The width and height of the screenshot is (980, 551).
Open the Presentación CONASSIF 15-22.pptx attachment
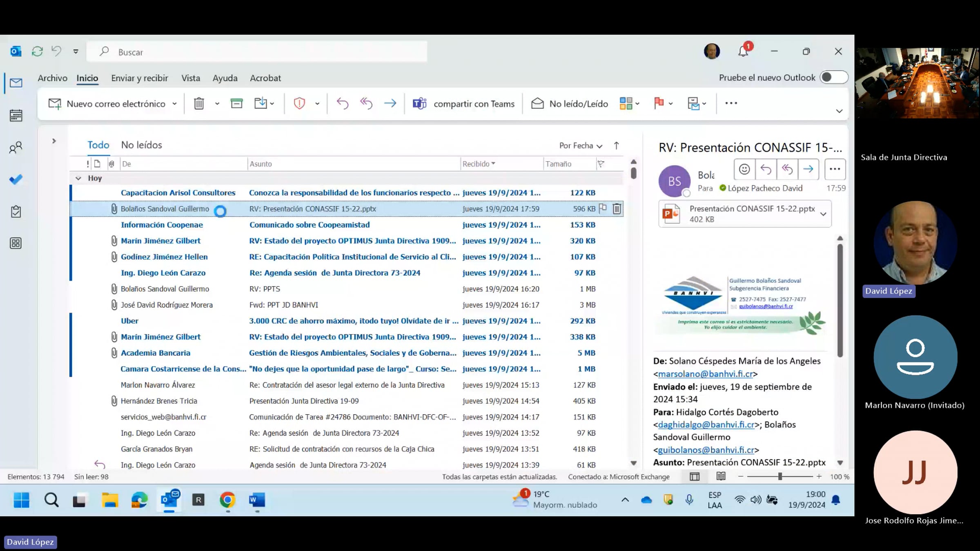point(745,213)
